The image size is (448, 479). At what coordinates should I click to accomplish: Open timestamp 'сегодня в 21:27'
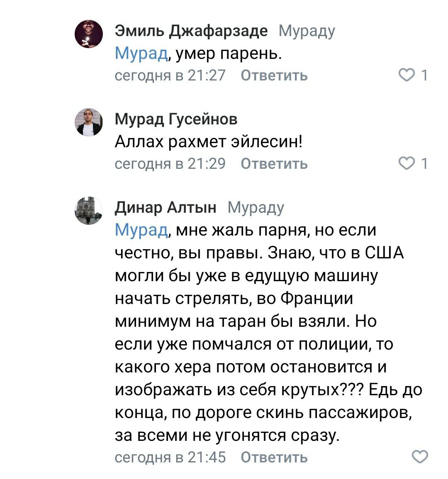pyautogui.click(x=170, y=75)
